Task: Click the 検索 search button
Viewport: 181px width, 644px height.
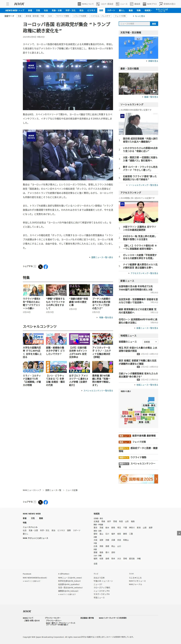Action: click(x=154, y=24)
